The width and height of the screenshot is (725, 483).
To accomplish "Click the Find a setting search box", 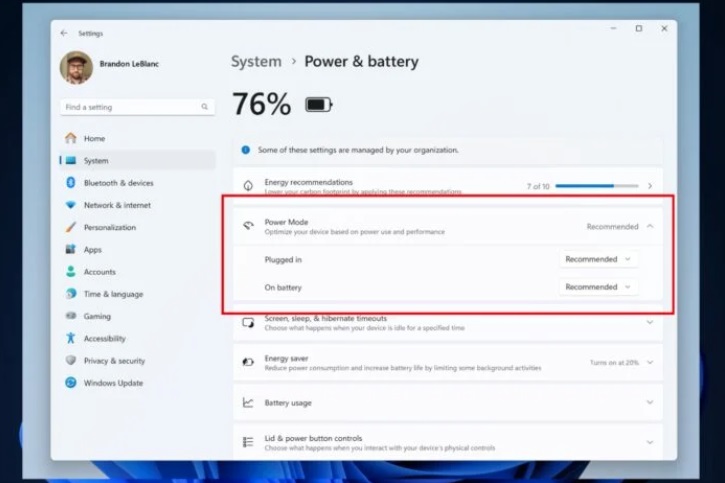I will point(137,107).
